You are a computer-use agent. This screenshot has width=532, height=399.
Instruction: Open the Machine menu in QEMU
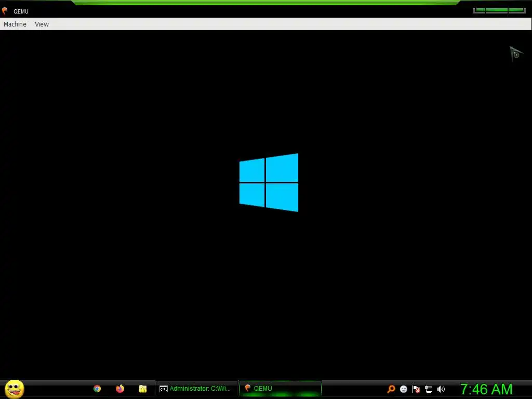pyautogui.click(x=15, y=24)
